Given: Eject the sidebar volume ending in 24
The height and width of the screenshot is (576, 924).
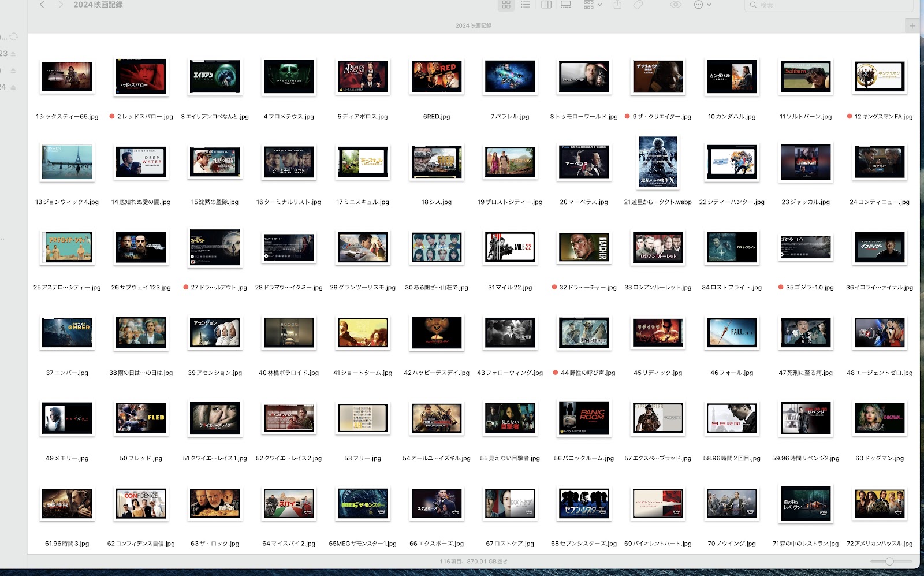Looking at the screenshot, I should pos(13,87).
